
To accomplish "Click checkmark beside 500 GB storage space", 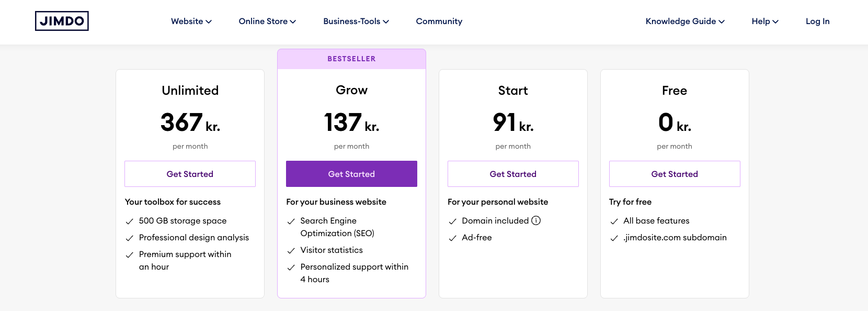I will point(129,221).
